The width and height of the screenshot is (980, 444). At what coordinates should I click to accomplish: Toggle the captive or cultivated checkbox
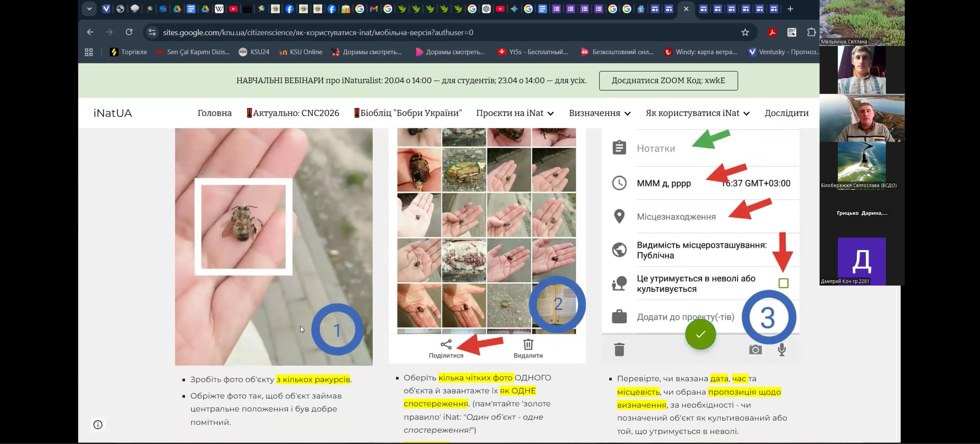(783, 283)
